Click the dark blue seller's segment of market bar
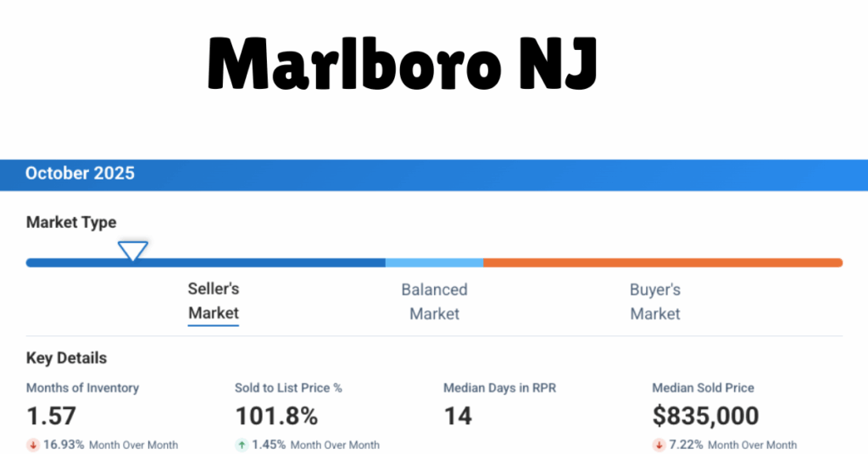The width and height of the screenshot is (868, 454). click(x=254, y=263)
